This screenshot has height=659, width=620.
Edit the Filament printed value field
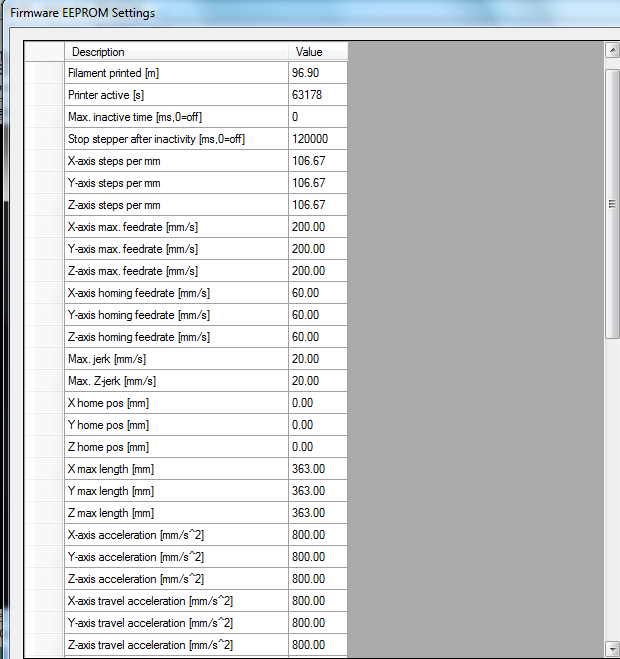point(317,73)
